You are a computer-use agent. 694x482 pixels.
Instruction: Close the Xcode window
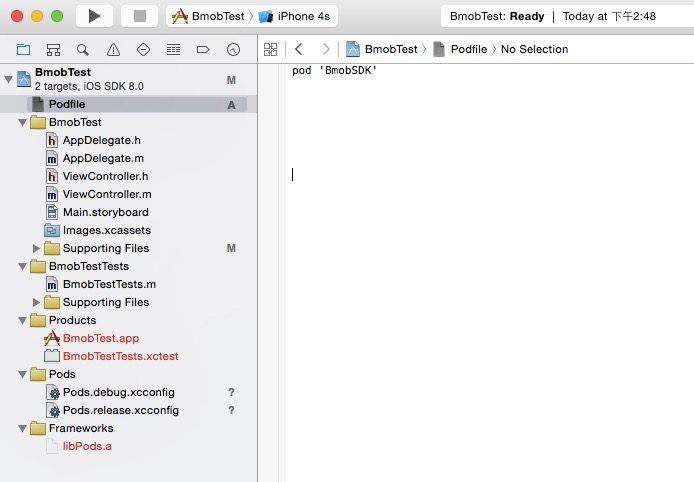tap(17, 16)
